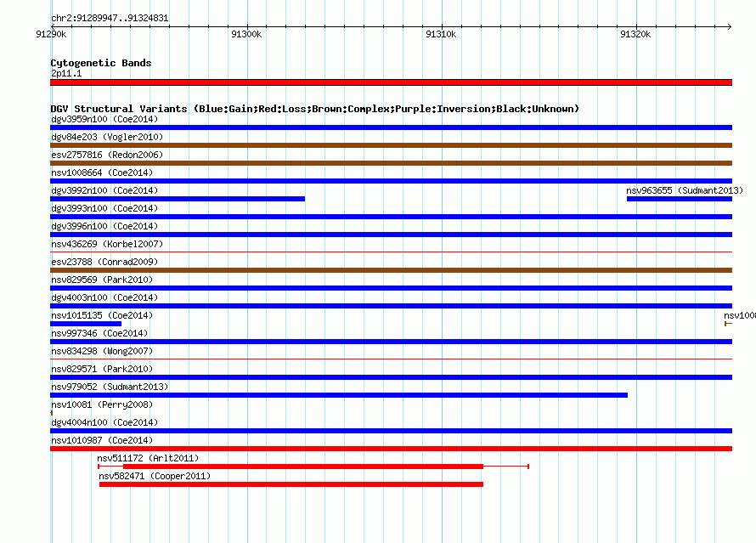This screenshot has width=756, height=543.
Task: Select the nsv1015135 (Coe2014) short blue bar
Action: point(86,324)
